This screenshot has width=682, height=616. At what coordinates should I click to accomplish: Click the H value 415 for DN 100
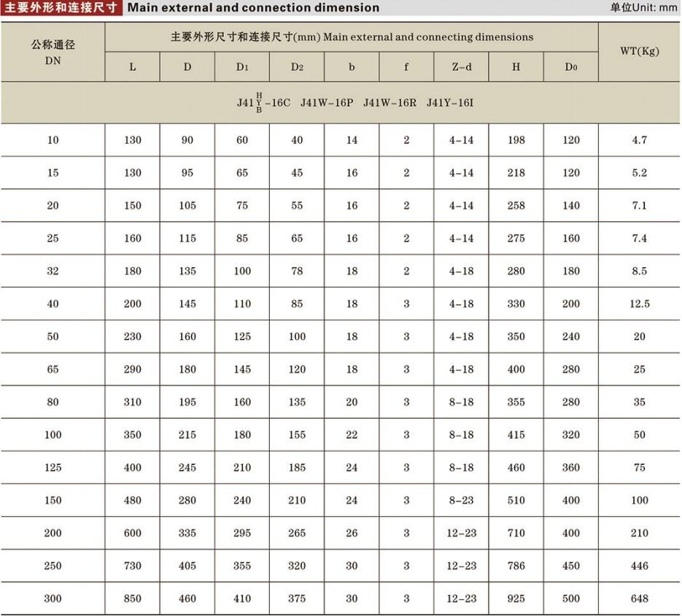point(515,434)
